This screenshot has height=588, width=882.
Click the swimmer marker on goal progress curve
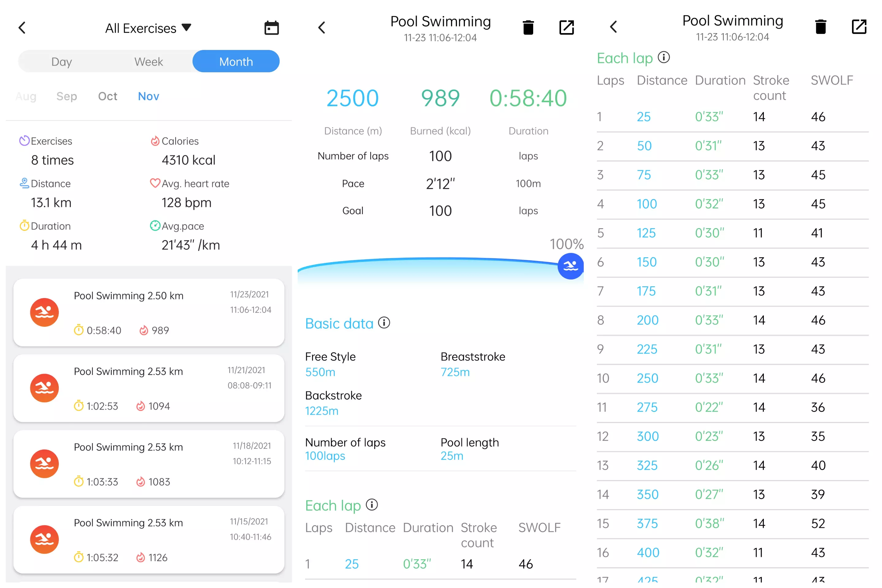pyautogui.click(x=570, y=266)
